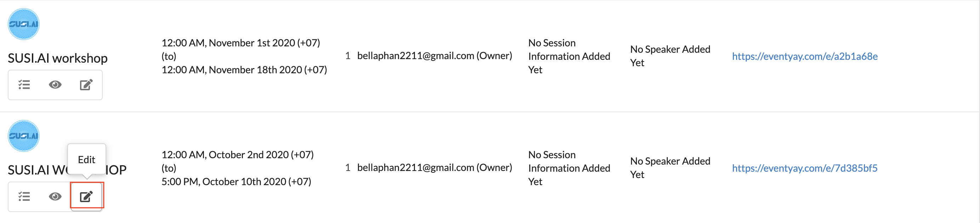The image size is (980, 223).
Task: Open the eventyay.com/e/7d385bf5 link
Action: [x=805, y=168]
